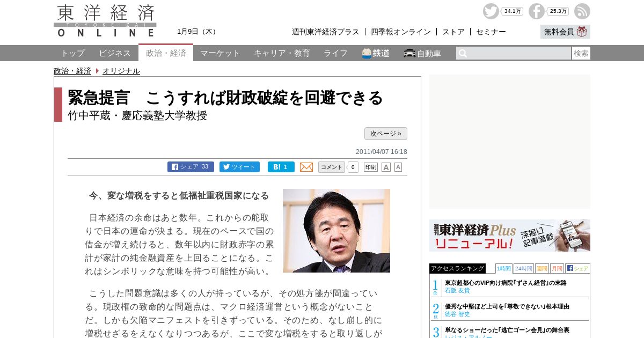Click the Hatena B! bookmark button
The image size is (644, 338).
point(281,167)
